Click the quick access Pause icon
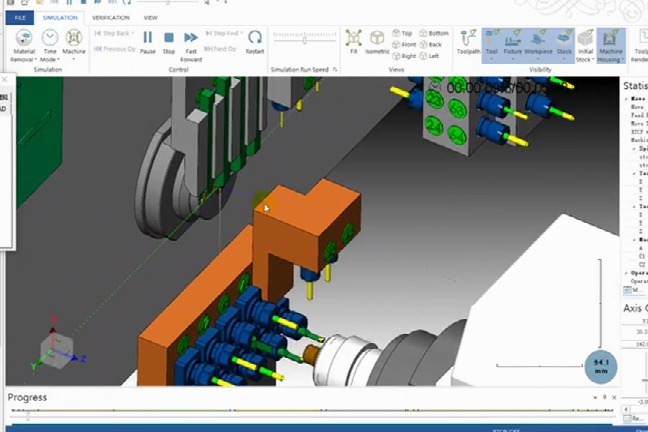 pyautogui.click(x=69, y=2)
